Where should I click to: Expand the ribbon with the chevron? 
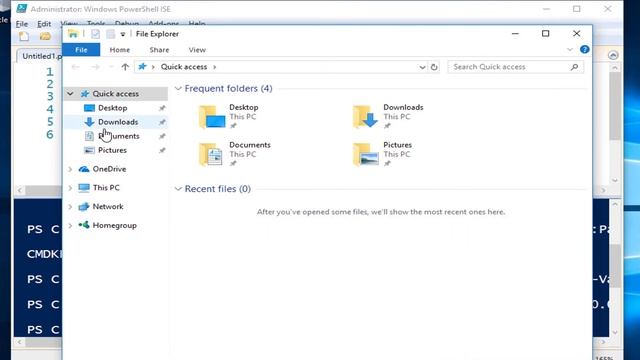(x=570, y=50)
